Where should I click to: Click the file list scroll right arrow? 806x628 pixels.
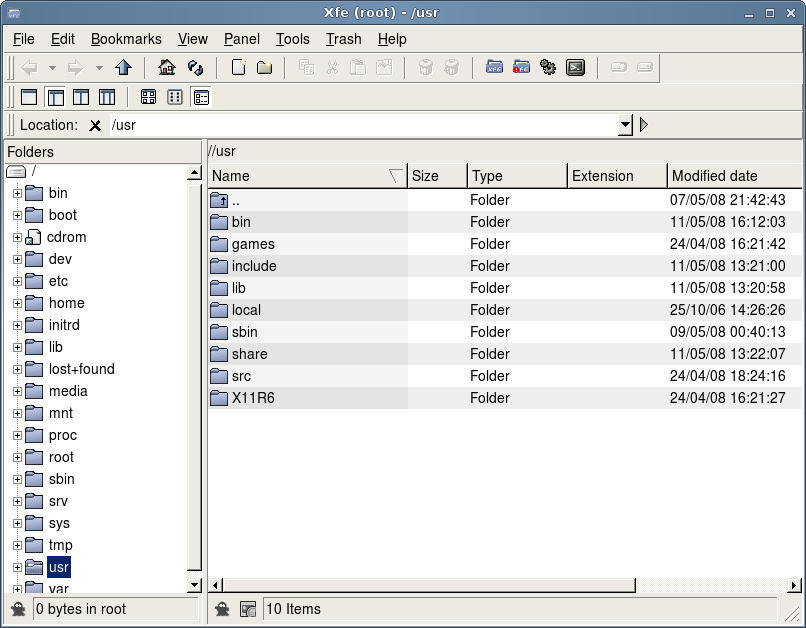pyautogui.click(x=795, y=585)
